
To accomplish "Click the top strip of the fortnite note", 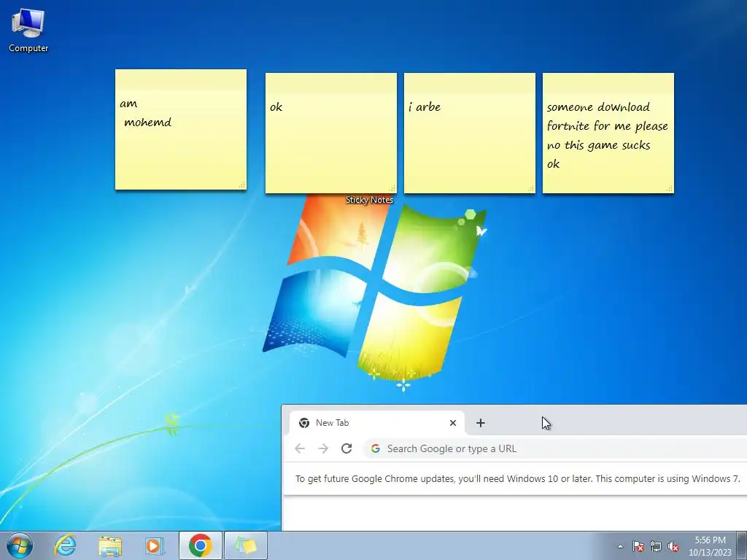I will tap(608, 82).
